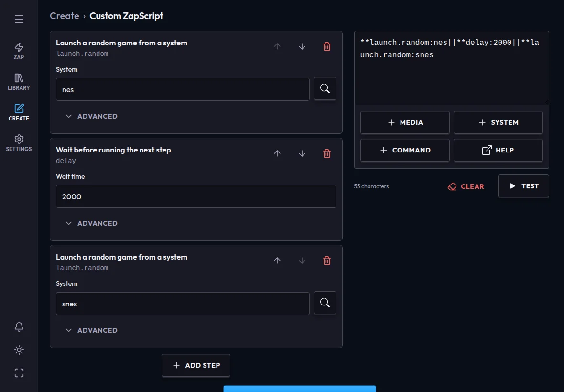Expand Advanced options for nes step
The height and width of the screenshot is (392, 564).
click(91, 116)
